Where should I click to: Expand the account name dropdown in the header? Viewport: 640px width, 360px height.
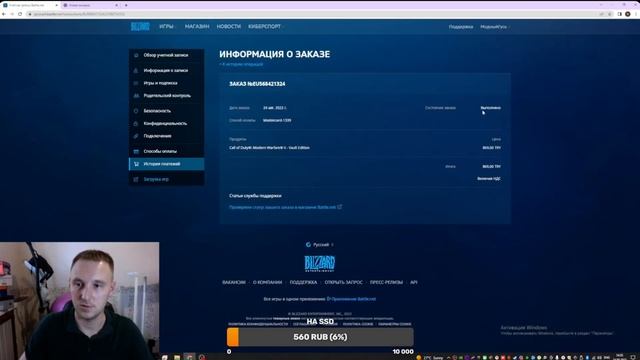click(494, 27)
